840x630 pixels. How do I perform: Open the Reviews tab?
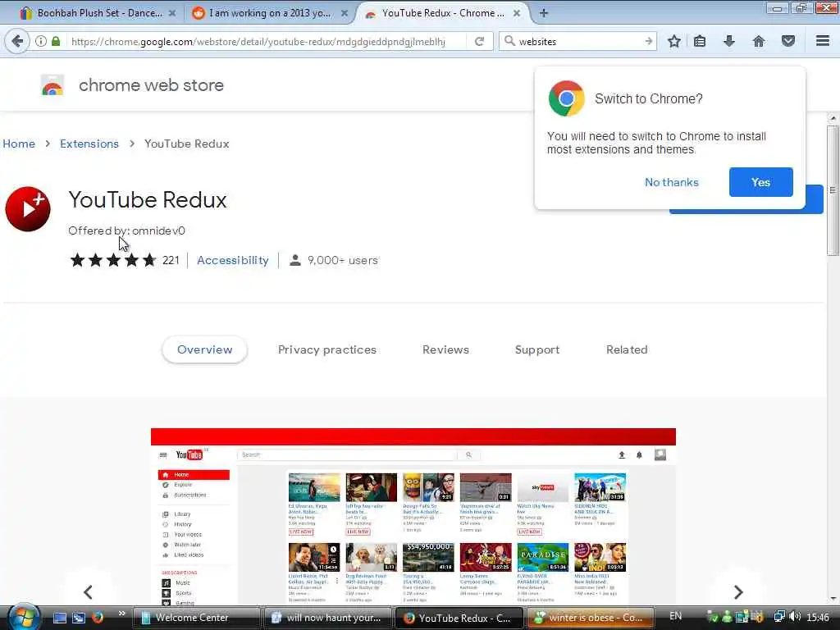pyautogui.click(x=445, y=349)
